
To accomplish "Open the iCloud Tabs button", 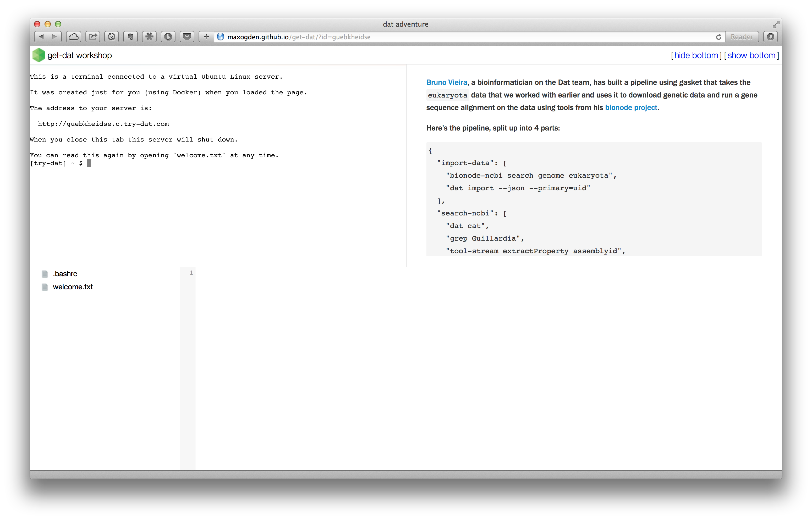I will point(74,37).
